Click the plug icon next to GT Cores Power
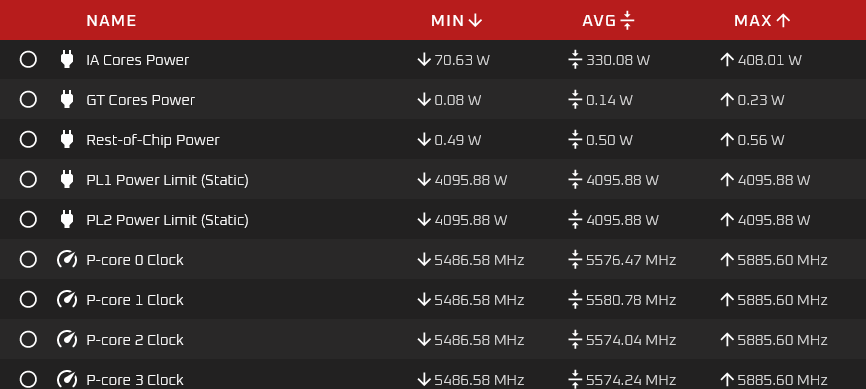The image size is (866, 389). click(x=67, y=99)
